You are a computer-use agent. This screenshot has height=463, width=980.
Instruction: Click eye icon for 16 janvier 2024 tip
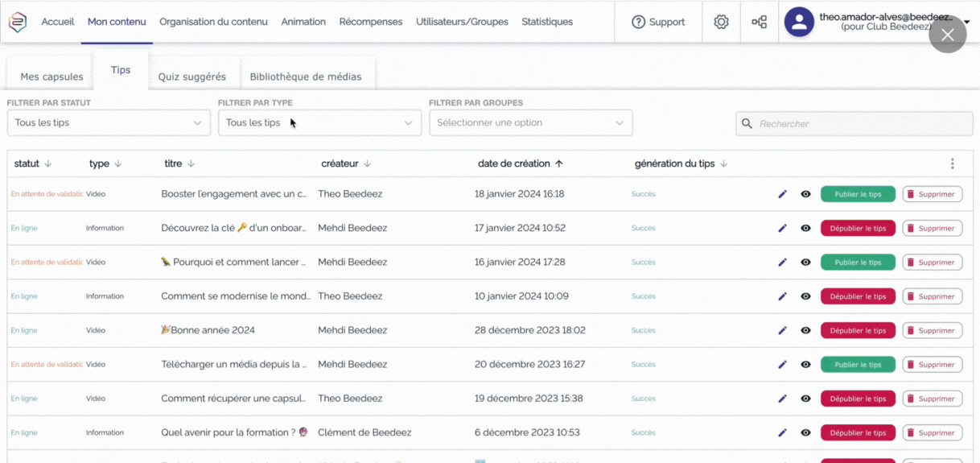coord(805,263)
